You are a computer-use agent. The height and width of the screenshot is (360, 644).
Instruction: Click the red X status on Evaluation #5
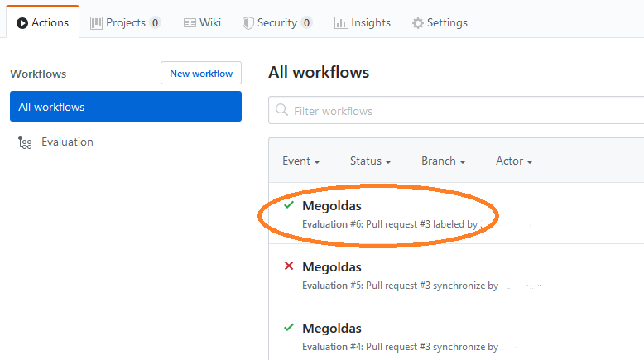coord(289,266)
